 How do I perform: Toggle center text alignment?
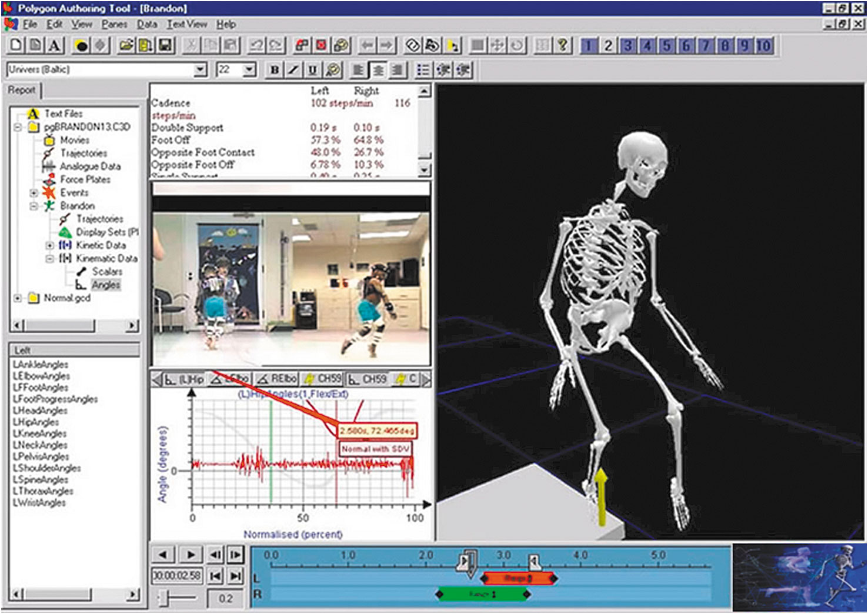(x=378, y=70)
